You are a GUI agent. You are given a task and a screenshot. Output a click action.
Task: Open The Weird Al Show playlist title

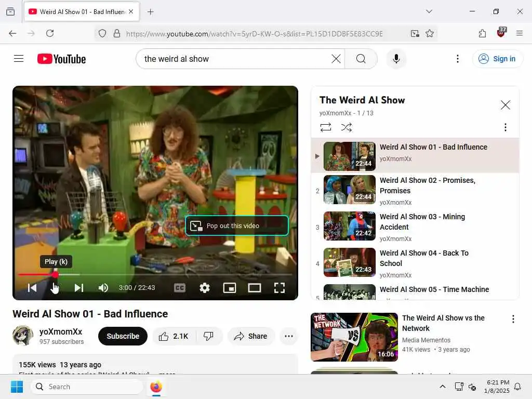pyautogui.click(x=362, y=100)
